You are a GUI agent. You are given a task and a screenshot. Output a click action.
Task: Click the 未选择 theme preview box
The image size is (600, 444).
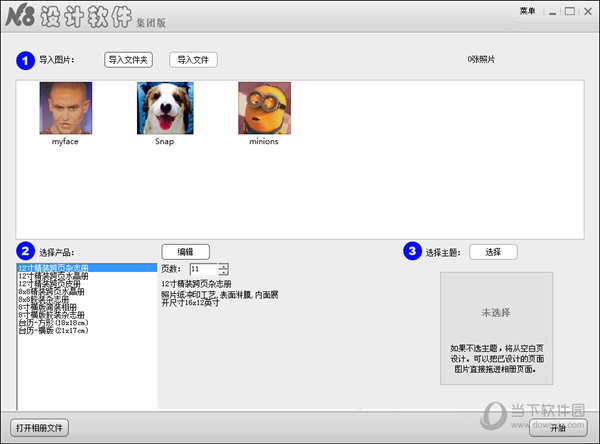[497, 328]
